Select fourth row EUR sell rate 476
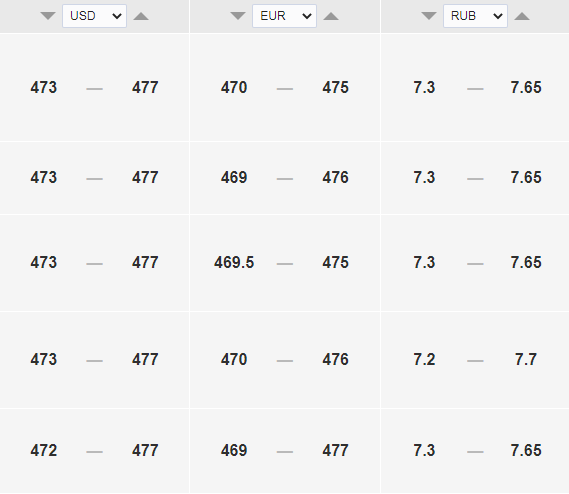Viewport: 569px width, 494px height. coord(335,359)
